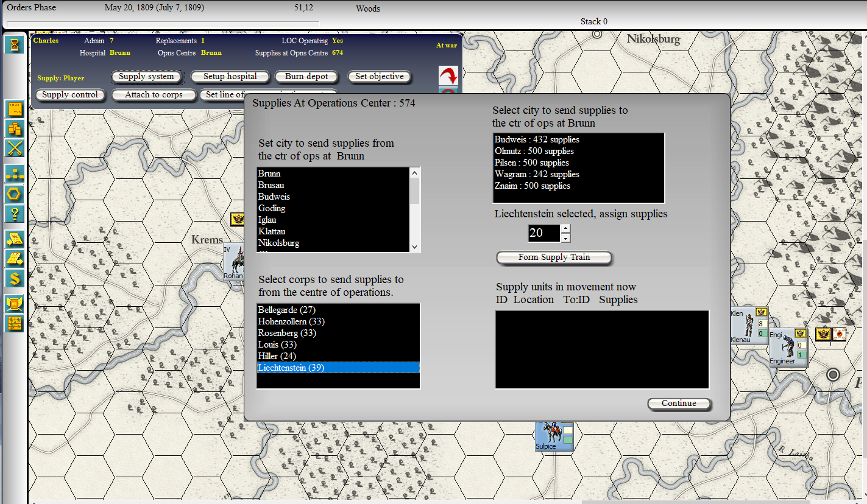Select Znaim : 500 supplies entry
Image resolution: width=867 pixels, height=504 pixels.
578,186
